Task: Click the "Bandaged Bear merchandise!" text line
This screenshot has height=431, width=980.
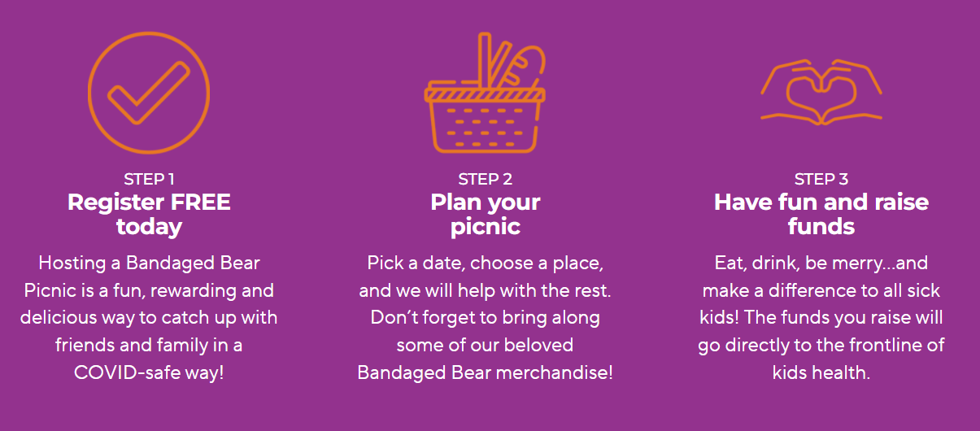Action: [486, 372]
